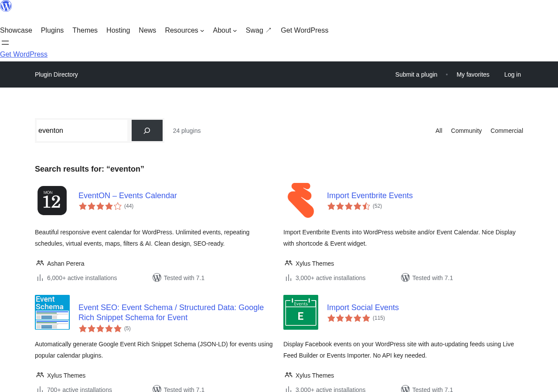Click the (52) review count

pos(378,206)
